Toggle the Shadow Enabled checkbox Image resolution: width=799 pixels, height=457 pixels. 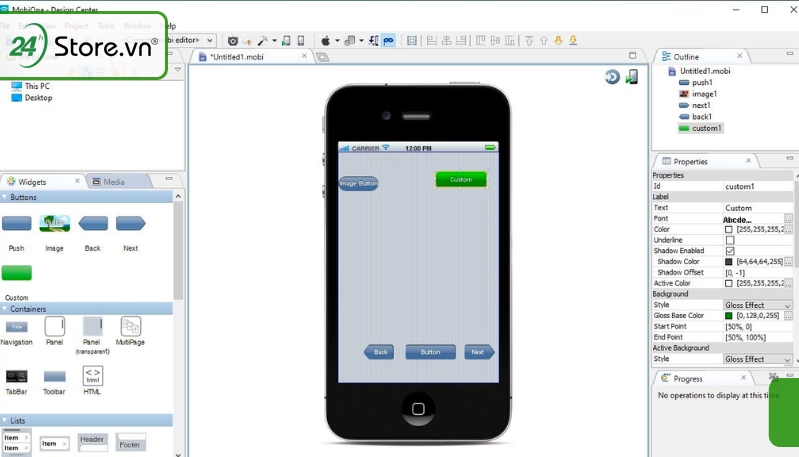coord(730,251)
